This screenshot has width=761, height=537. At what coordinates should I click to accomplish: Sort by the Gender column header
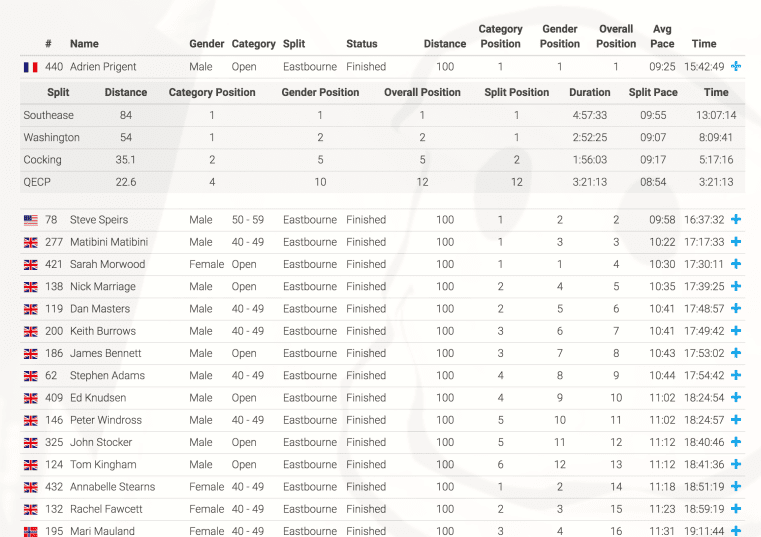coord(207,44)
